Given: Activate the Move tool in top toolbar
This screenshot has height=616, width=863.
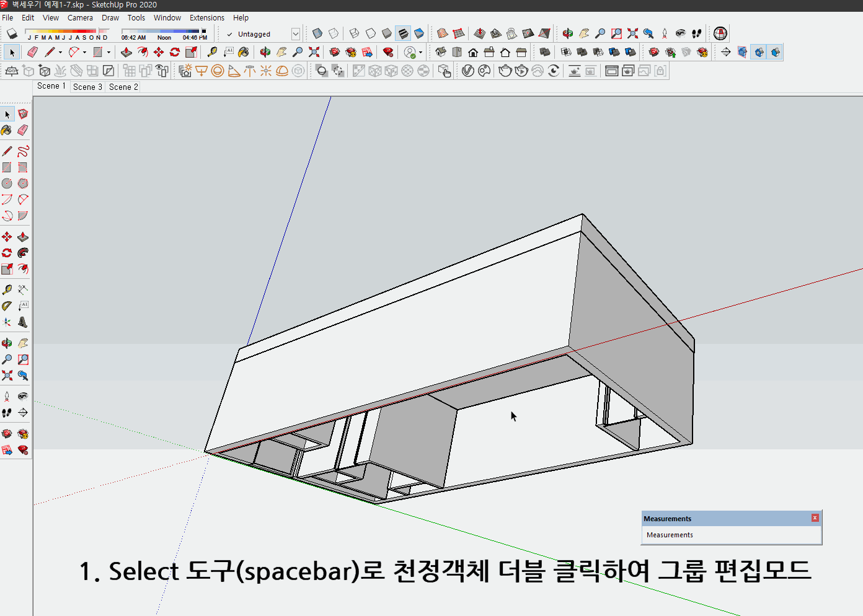Looking at the screenshot, I should click(x=159, y=52).
